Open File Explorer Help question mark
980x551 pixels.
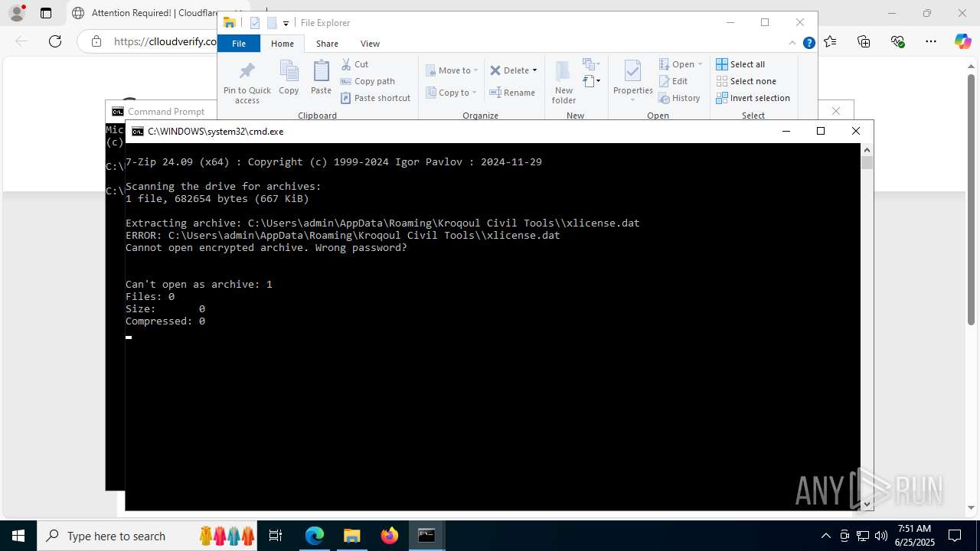click(808, 44)
